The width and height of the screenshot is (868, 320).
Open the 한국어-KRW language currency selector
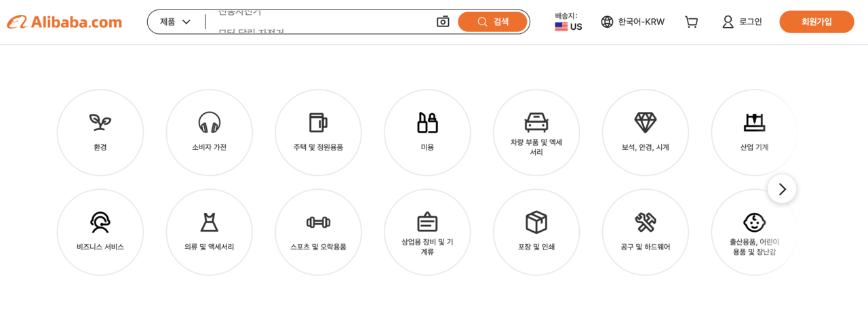(x=633, y=22)
